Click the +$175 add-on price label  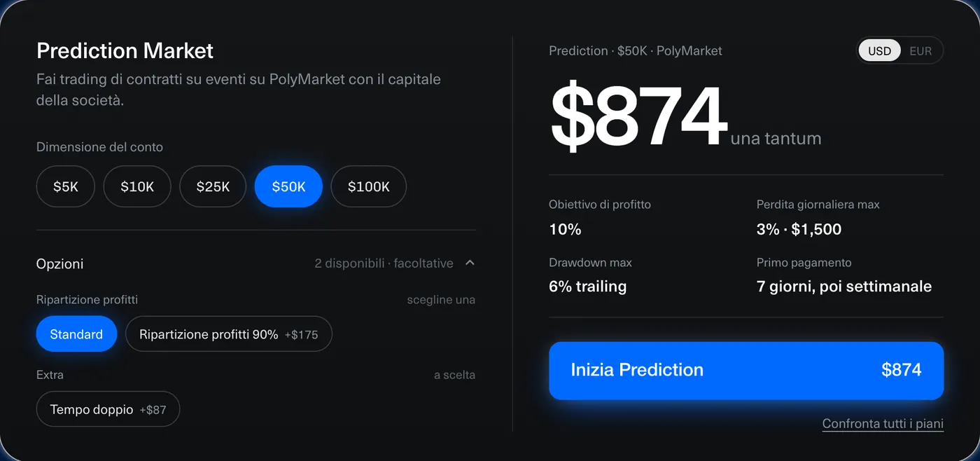pyautogui.click(x=301, y=335)
